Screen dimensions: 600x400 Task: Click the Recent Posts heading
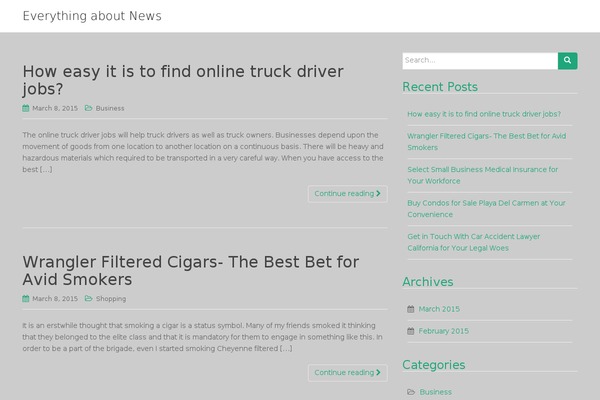440,87
